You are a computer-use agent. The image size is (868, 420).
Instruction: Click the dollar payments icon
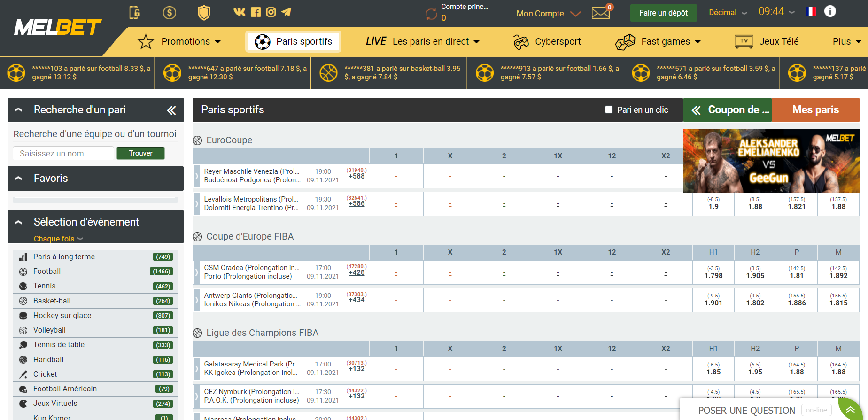(x=170, y=12)
